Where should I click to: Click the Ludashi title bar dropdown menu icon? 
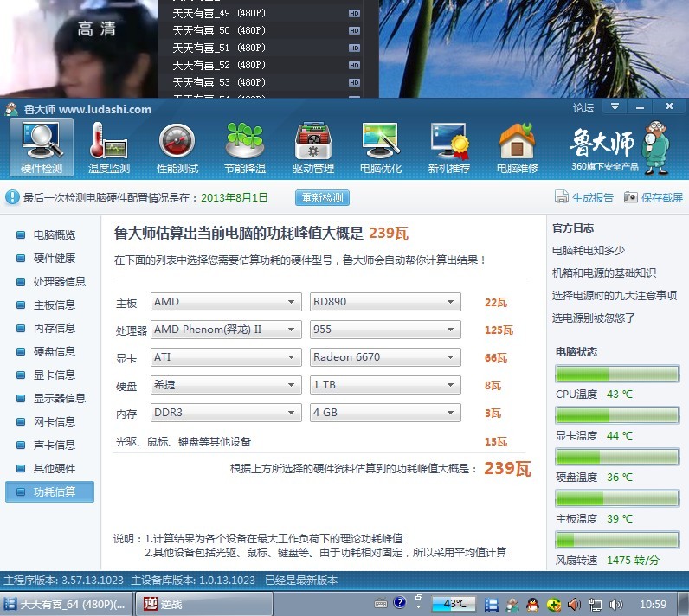[x=615, y=106]
